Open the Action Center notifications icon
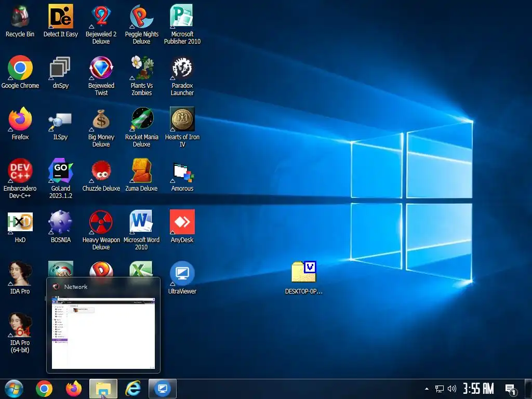The height and width of the screenshot is (399, 532). [x=511, y=390]
